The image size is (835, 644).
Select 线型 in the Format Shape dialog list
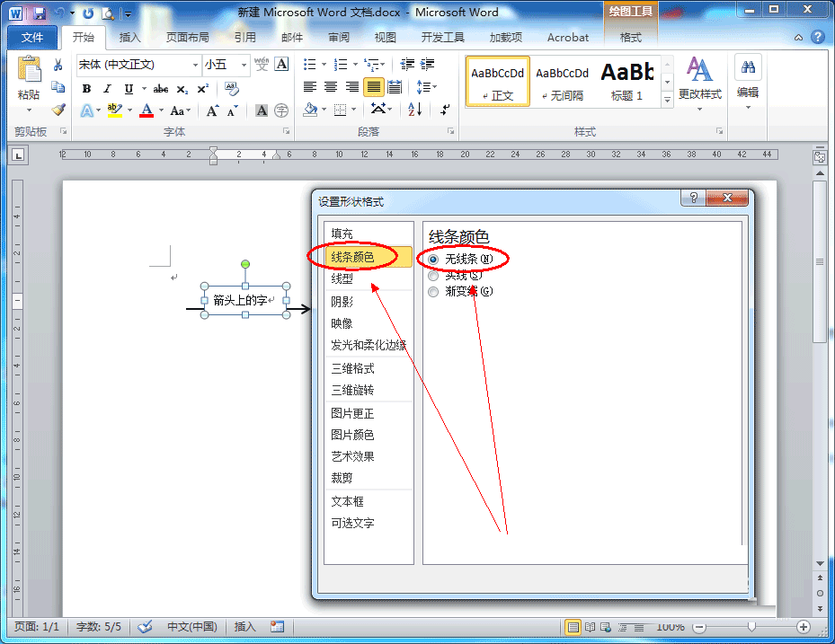pyautogui.click(x=342, y=278)
